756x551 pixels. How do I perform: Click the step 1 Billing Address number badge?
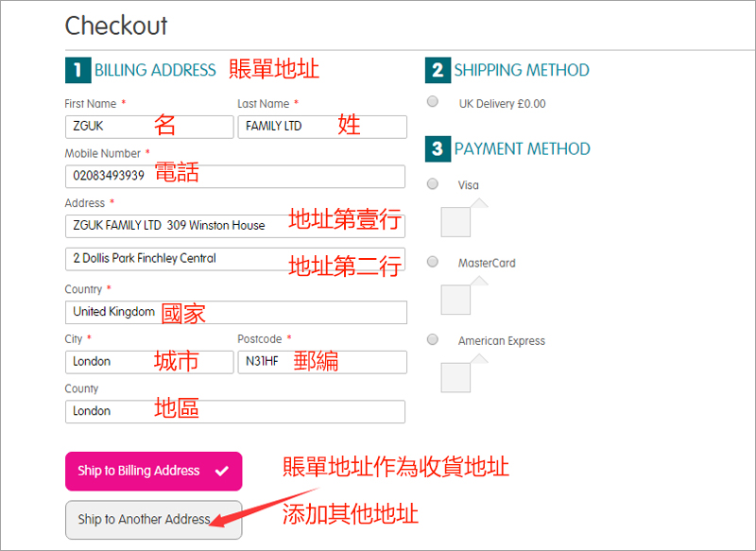point(76,71)
